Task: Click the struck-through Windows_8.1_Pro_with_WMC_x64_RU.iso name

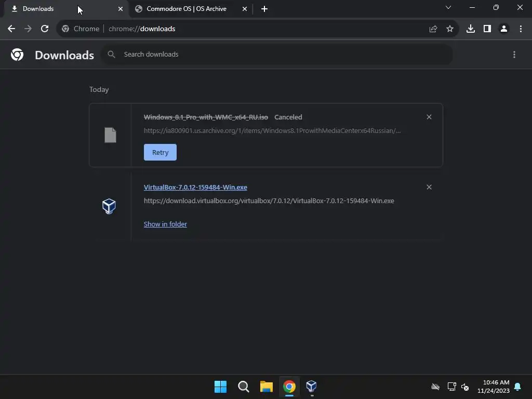Action: [206, 117]
